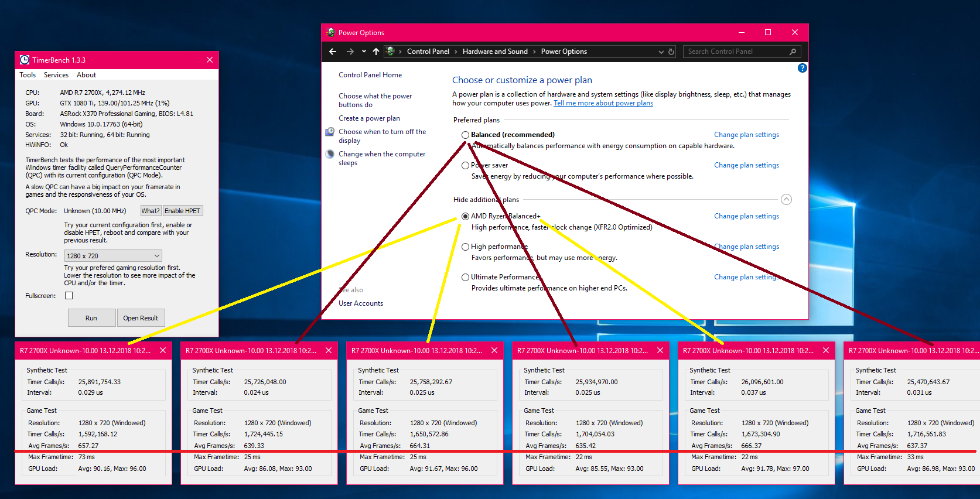Select the AMD Ryzen Balanced+ plan radio
The image size is (980, 499).
click(x=465, y=216)
